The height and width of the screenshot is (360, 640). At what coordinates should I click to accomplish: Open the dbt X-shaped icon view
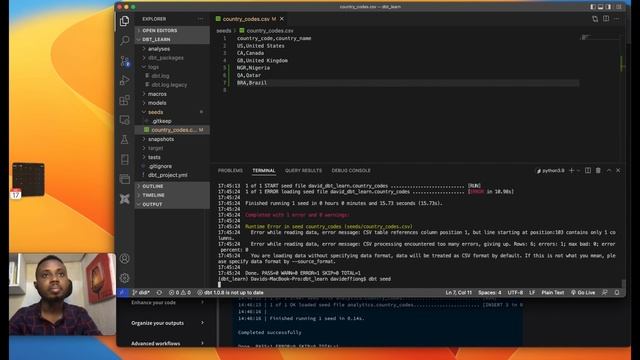[x=124, y=199]
